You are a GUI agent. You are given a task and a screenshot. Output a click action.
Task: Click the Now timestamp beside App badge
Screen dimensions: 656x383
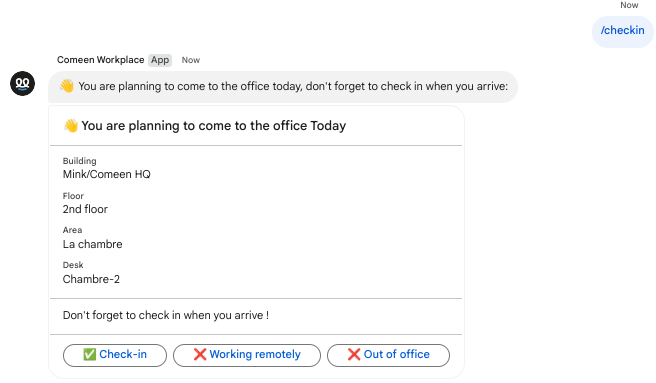coord(191,60)
